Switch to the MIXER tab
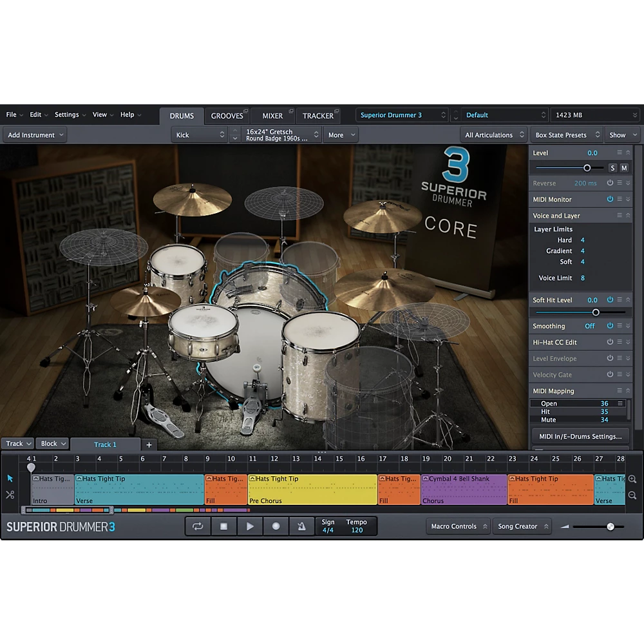Image resolution: width=644 pixels, height=644 pixels. (x=273, y=115)
